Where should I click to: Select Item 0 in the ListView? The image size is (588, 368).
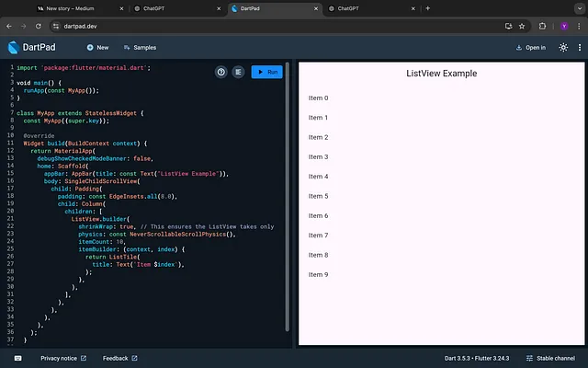pyautogui.click(x=441, y=98)
